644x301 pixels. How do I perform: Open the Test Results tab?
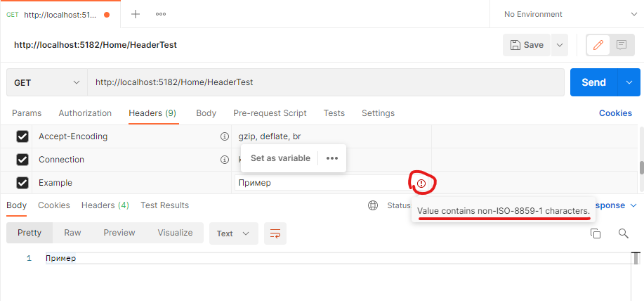pos(165,205)
